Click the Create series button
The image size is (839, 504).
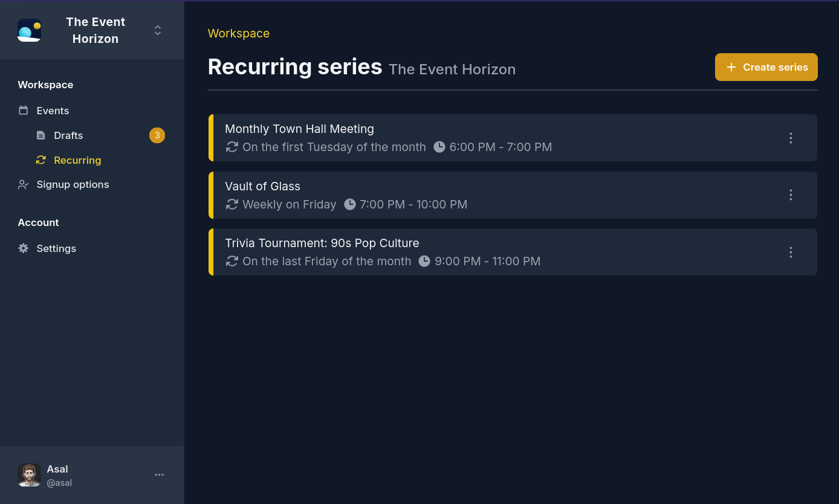(766, 66)
